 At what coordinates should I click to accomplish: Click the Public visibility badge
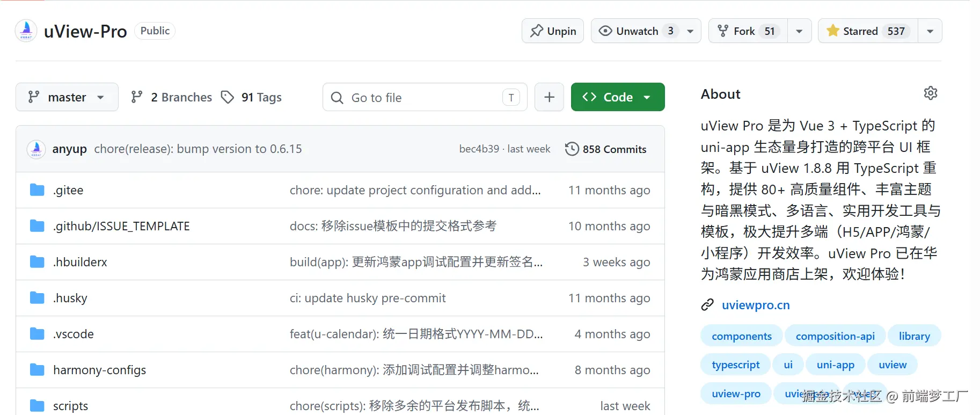(155, 31)
